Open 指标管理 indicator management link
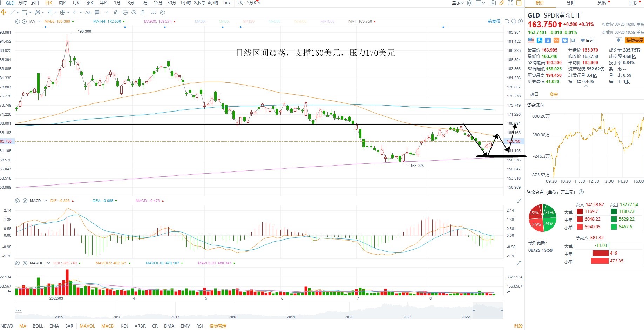This screenshot has width=644, height=330. pyautogui.click(x=218, y=326)
